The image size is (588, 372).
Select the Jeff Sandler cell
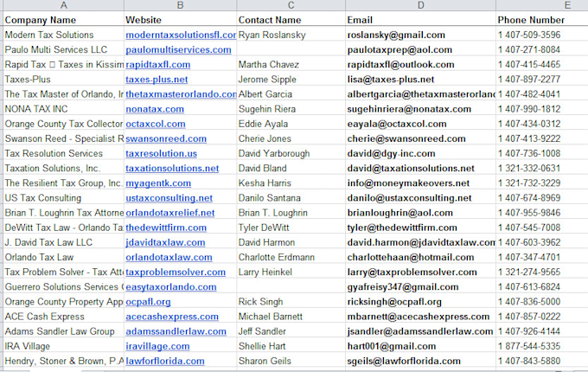coord(291,331)
